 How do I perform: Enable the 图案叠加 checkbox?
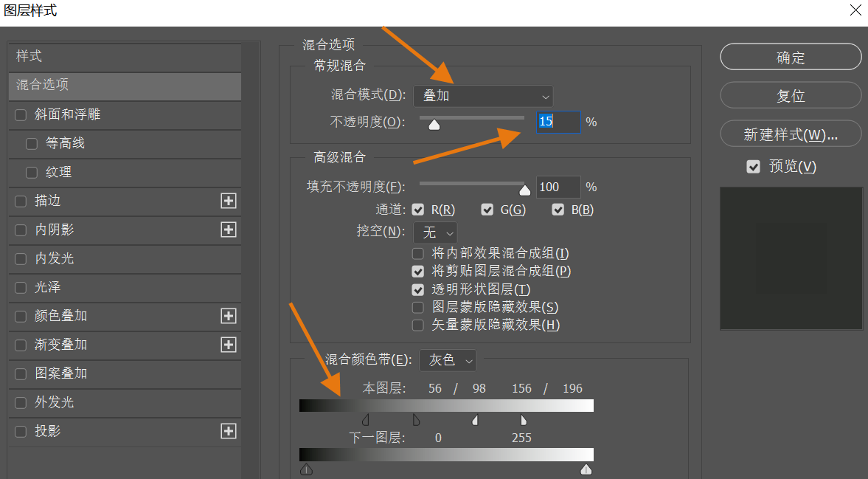tap(21, 373)
